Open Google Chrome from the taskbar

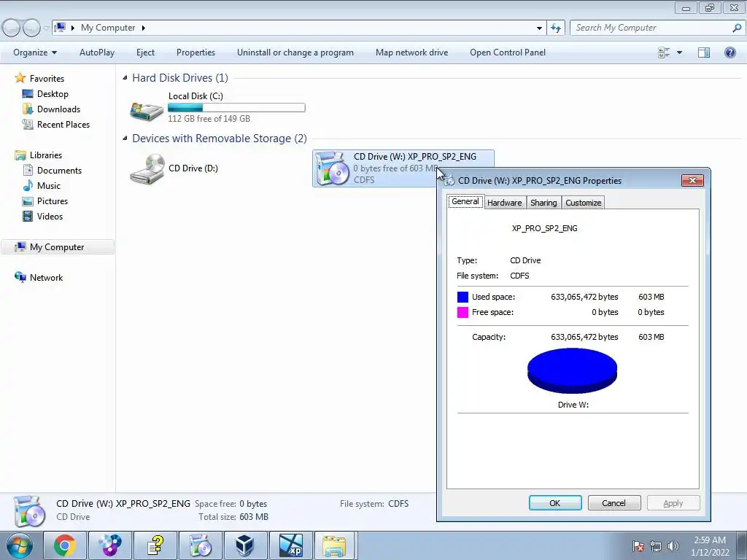click(x=65, y=545)
